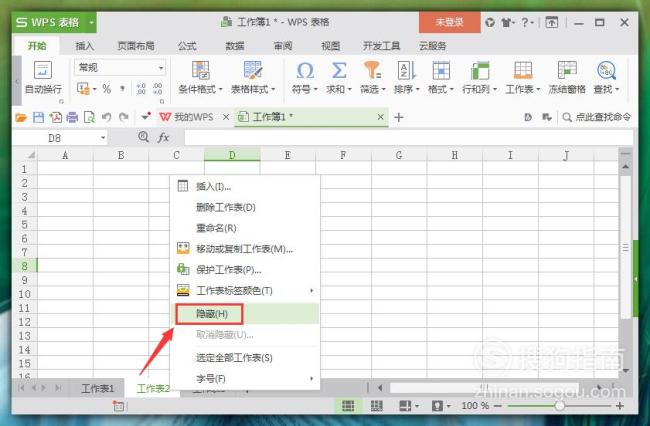The image size is (650, 426).
Task: Click the Sum (求和) sigma icon
Action: [339, 70]
